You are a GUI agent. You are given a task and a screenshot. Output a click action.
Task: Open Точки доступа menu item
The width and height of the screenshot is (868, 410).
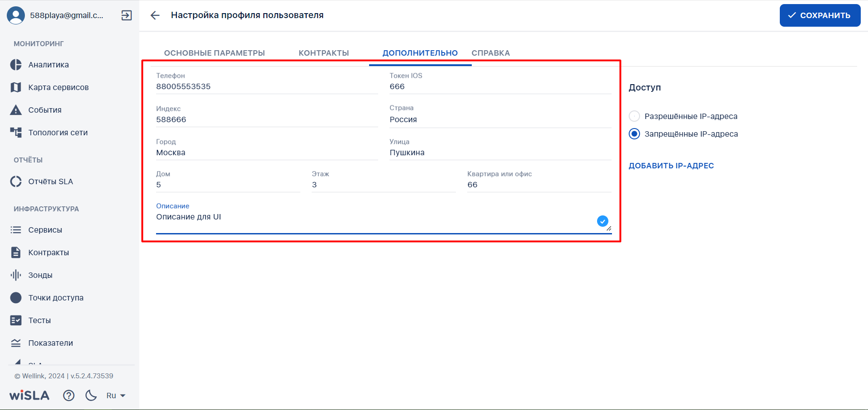[56, 298]
